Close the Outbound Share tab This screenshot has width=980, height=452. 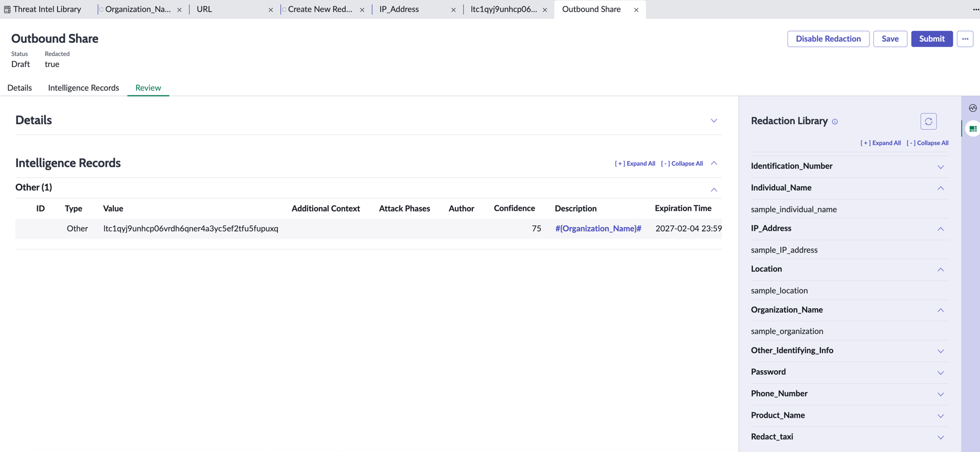coord(636,10)
